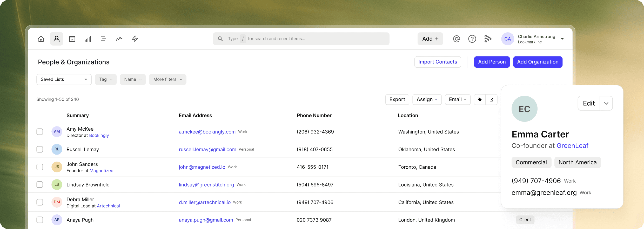This screenshot has width=644, height=229.
Task: Expand the chevron next to Edit
Action: [606, 103]
